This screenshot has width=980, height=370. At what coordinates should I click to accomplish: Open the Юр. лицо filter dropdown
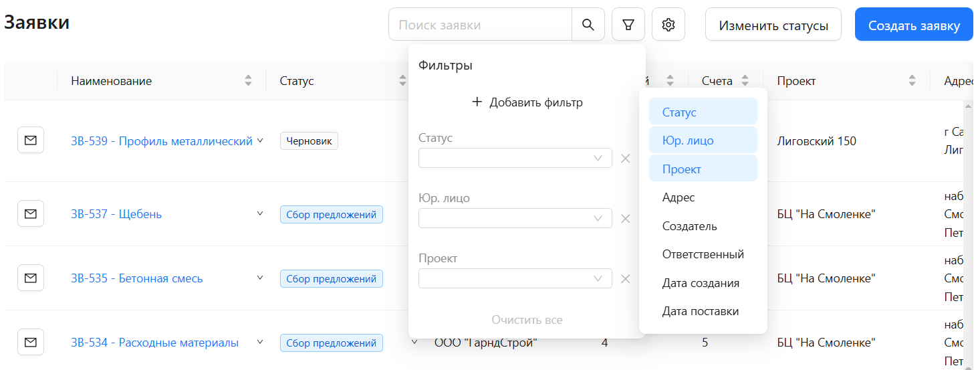515,219
